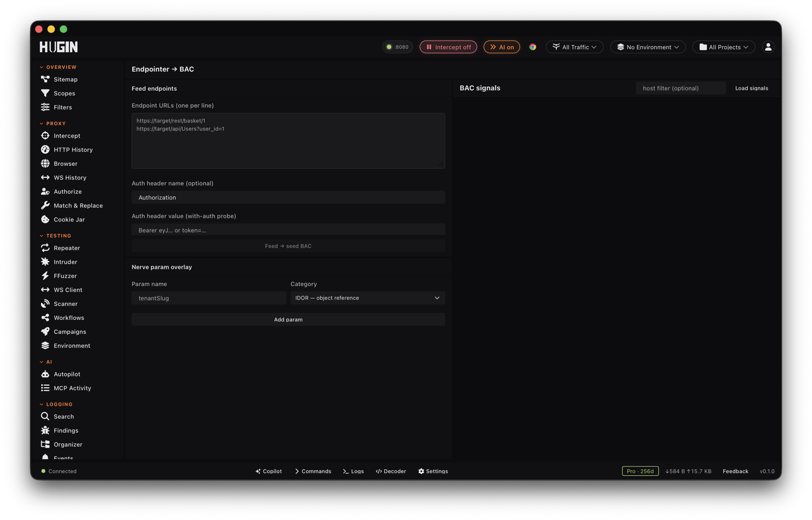Open the Feedback link in status bar

[735, 471]
